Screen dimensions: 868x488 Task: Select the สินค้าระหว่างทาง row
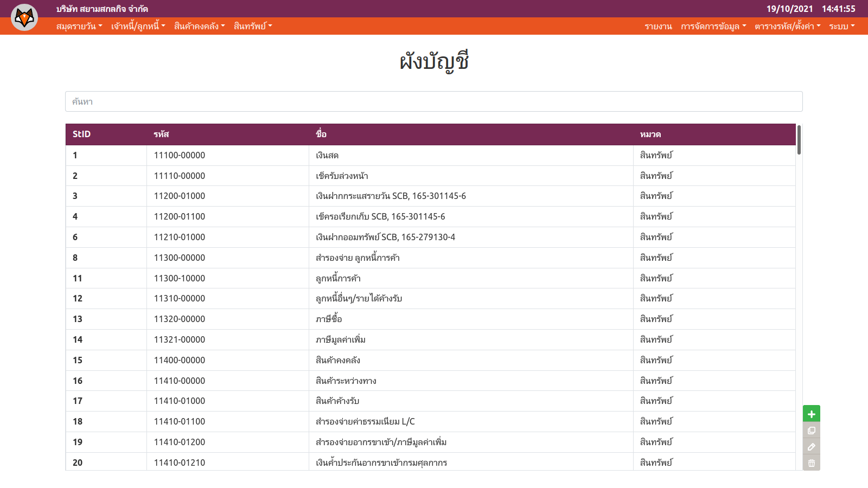[431, 381]
